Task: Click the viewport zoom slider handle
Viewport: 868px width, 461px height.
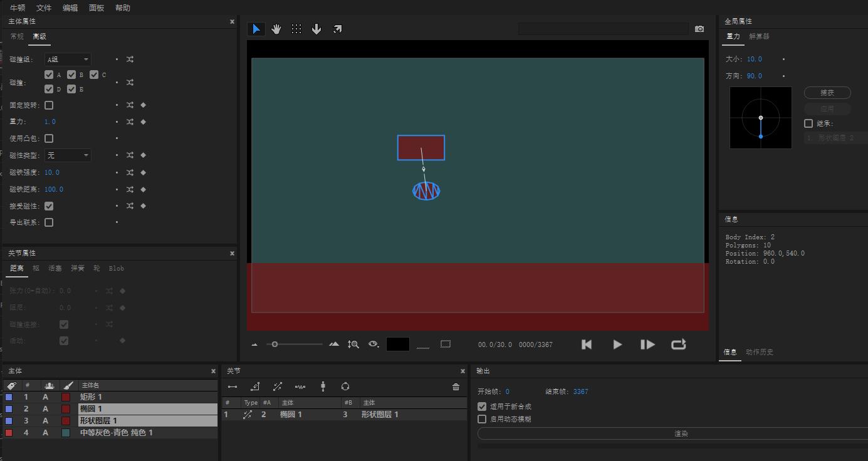Action: (x=275, y=344)
